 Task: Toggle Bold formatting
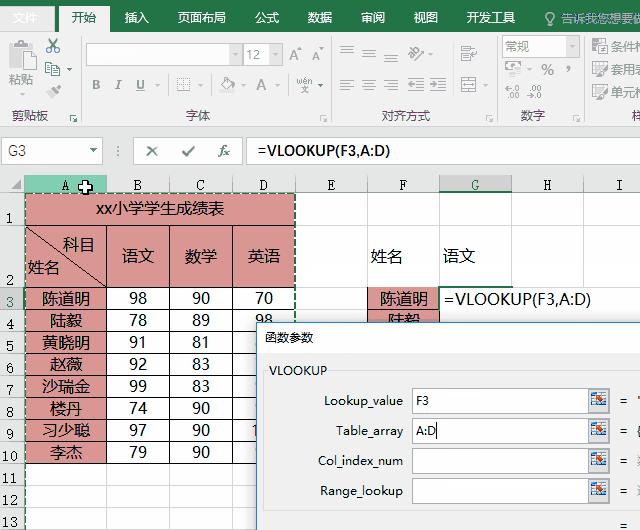pyautogui.click(x=96, y=85)
